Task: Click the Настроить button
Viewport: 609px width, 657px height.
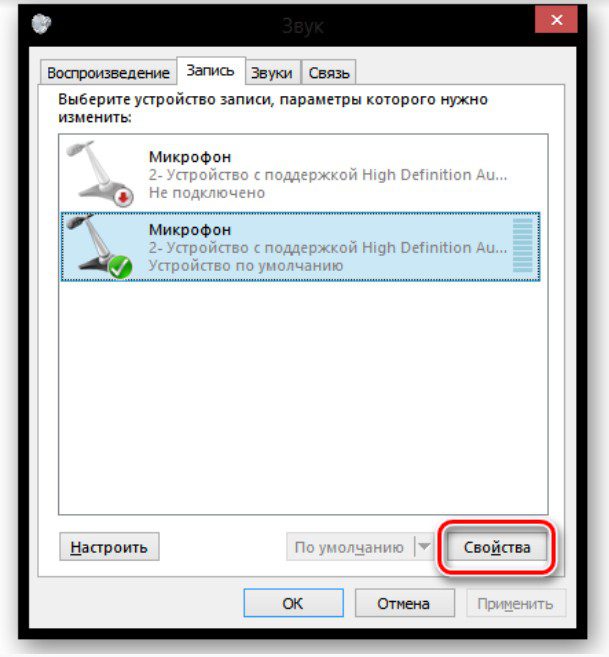Action: pyautogui.click(x=109, y=547)
